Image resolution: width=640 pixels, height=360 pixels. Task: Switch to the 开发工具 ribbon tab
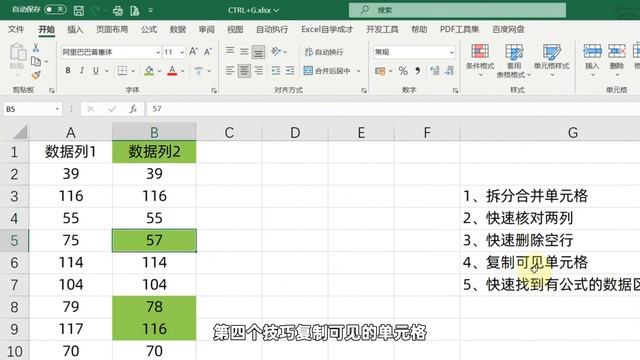382,29
